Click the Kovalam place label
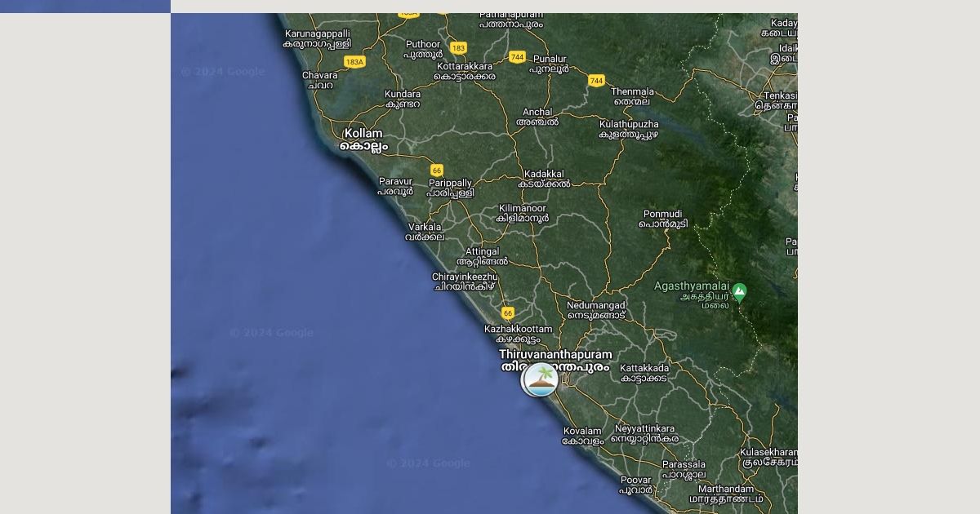Viewport: 980px width, 514px height. [x=582, y=436]
